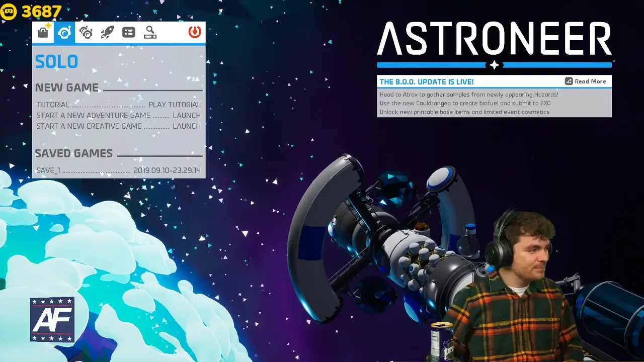
Task: Launch a new creative game
Action: (x=186, y=126)
